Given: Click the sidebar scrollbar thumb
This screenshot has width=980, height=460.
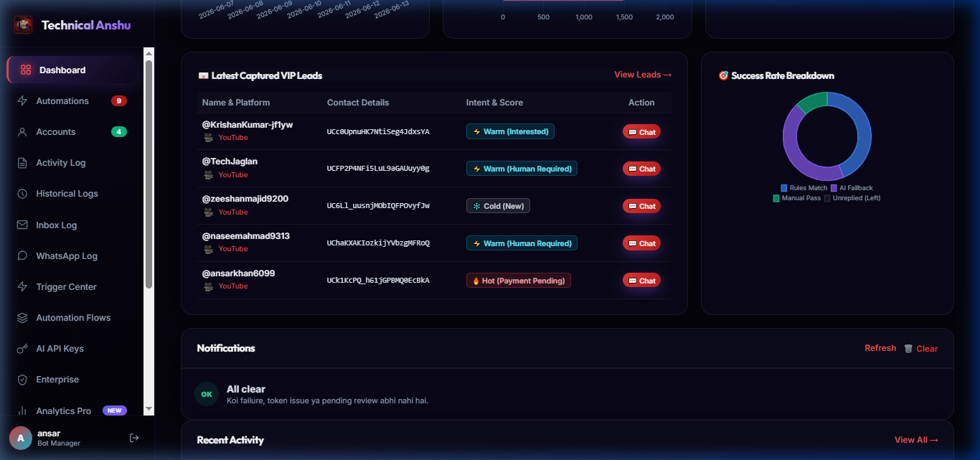Looking at the screenshot, I should (x=149, y=174).
